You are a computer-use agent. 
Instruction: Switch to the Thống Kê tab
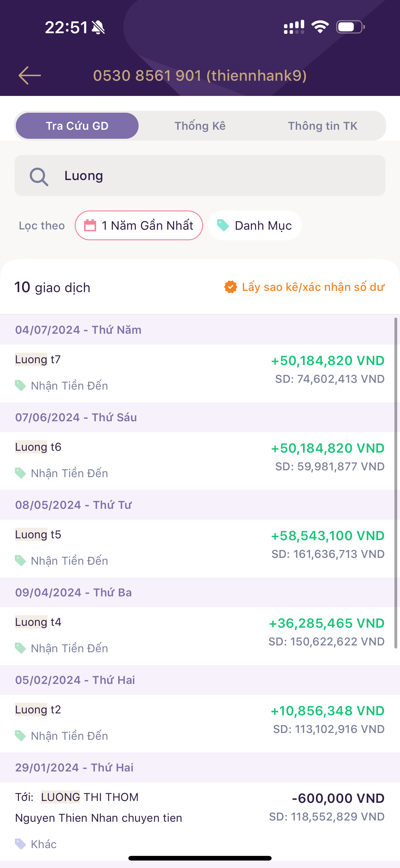(x=200, y=126)
